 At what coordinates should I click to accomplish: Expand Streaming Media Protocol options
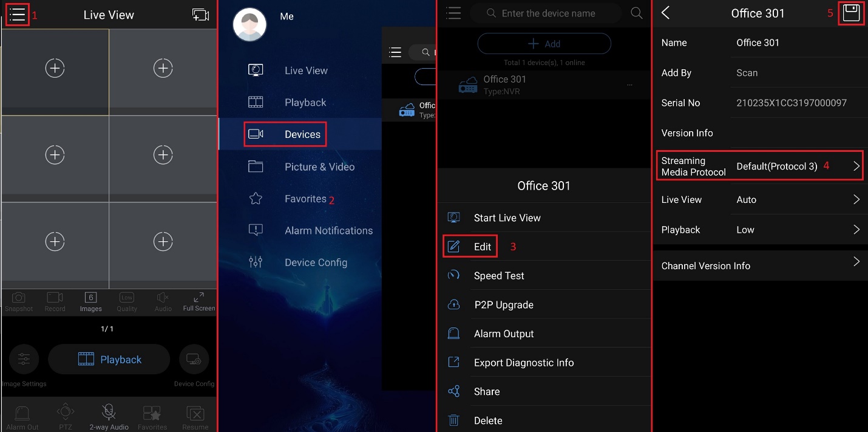click(x=856, y=166)
